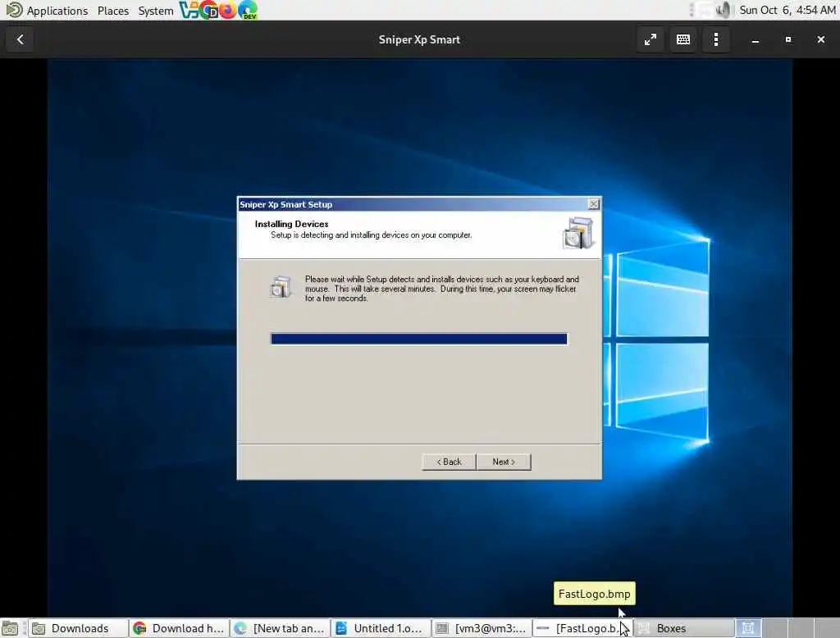The height and width of the screenshot is (638, 840).
Task: Open the three-dot Boxes menu
Action: [x=715, y=39]
